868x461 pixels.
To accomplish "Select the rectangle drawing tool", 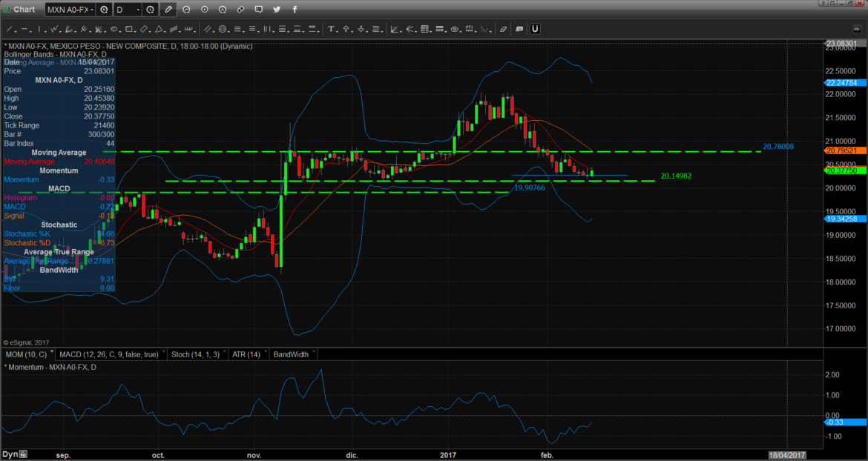I will tap(128, 29).
